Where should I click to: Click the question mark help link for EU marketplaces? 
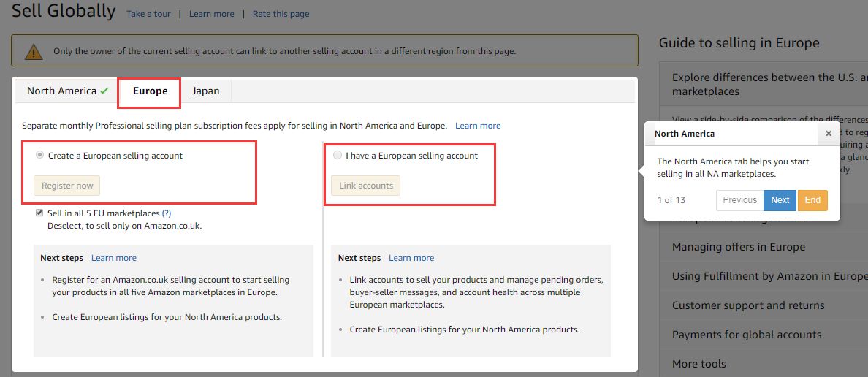[166, 213]
